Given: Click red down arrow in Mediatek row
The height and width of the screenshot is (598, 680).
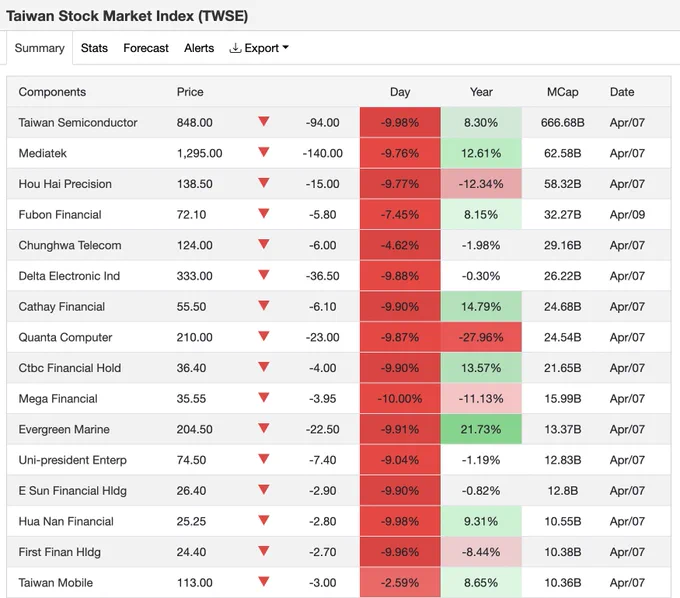Looking at the screenshot, I should pos(264,152).
